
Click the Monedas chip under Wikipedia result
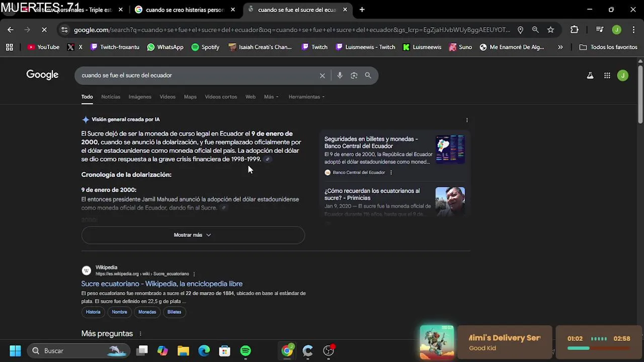coord(147,312)
